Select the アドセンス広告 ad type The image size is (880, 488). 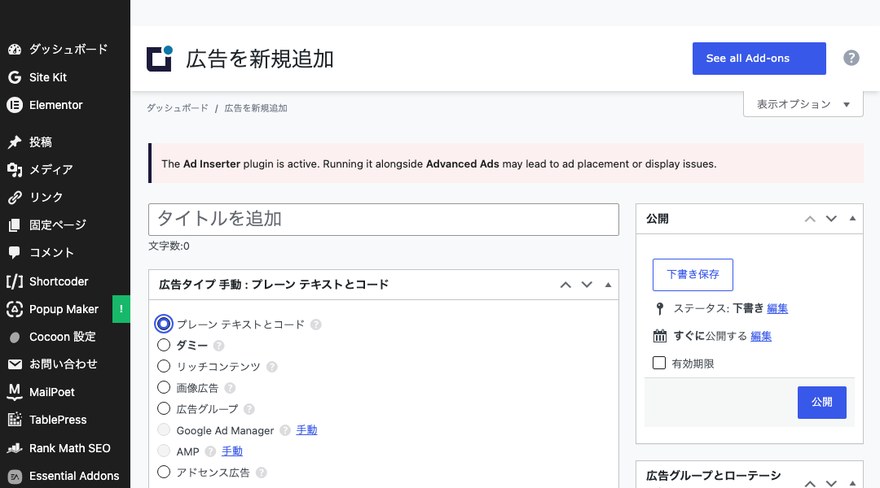(163, 472)
